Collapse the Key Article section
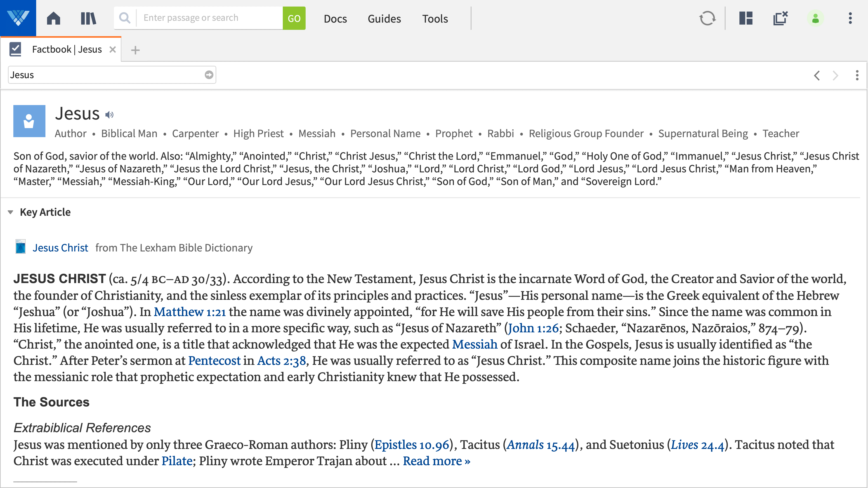The image size is (868, 488). (10, 212)
